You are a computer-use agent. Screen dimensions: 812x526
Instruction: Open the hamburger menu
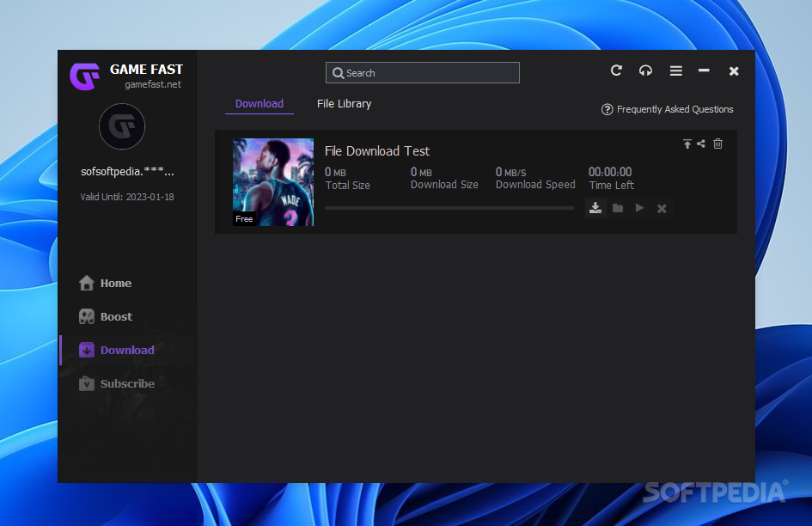(x=675, y=70)
